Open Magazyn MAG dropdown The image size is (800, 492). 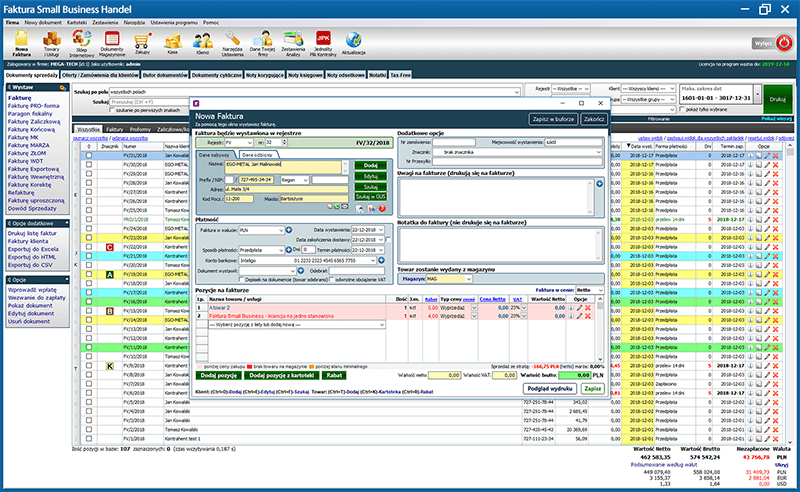click(x=448, y=279)
